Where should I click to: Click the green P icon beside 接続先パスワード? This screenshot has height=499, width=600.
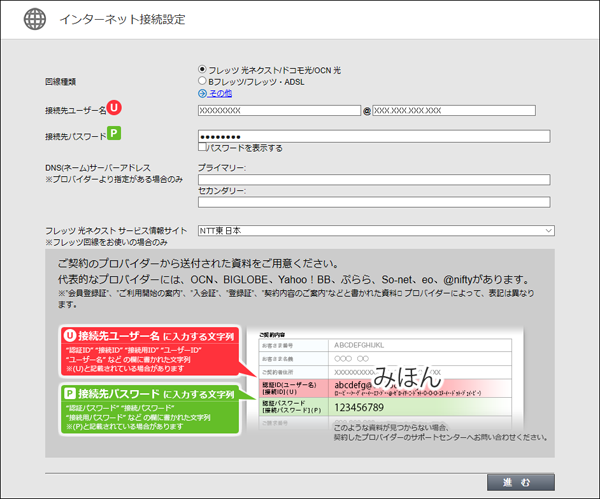click(114, 132)
